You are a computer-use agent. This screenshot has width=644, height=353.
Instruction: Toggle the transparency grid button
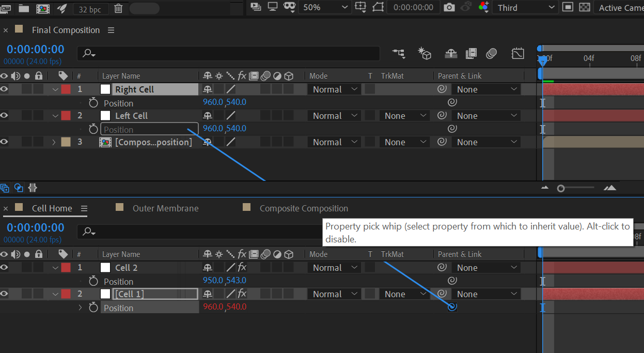pos(585,8)
